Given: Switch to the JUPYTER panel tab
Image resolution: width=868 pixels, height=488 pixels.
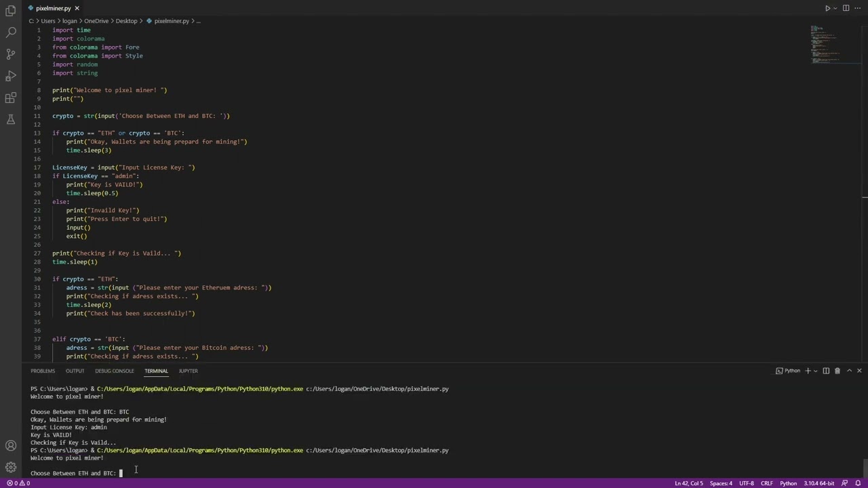Looking at the screenshot, I should 188,371.
